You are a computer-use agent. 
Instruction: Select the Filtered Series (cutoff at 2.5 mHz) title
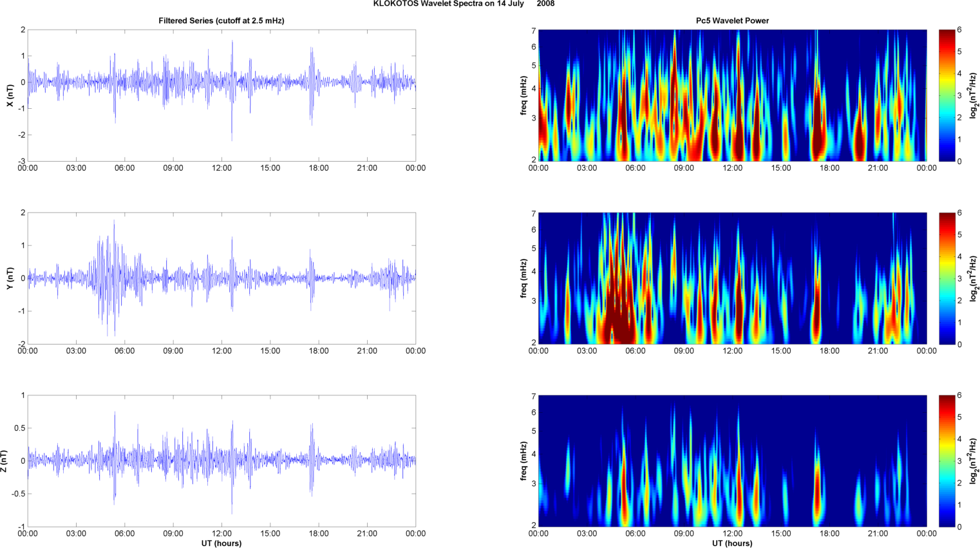[x=221, y=21]
